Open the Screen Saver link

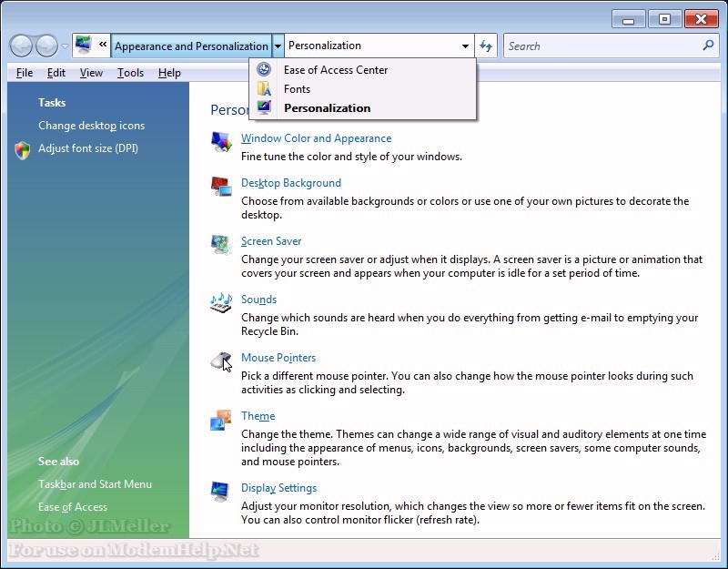[x=271, y=241]
